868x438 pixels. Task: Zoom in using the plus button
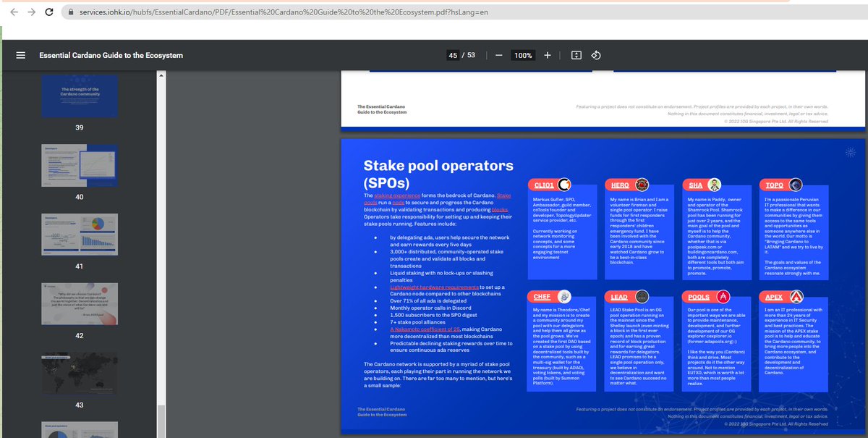point(548,55)
